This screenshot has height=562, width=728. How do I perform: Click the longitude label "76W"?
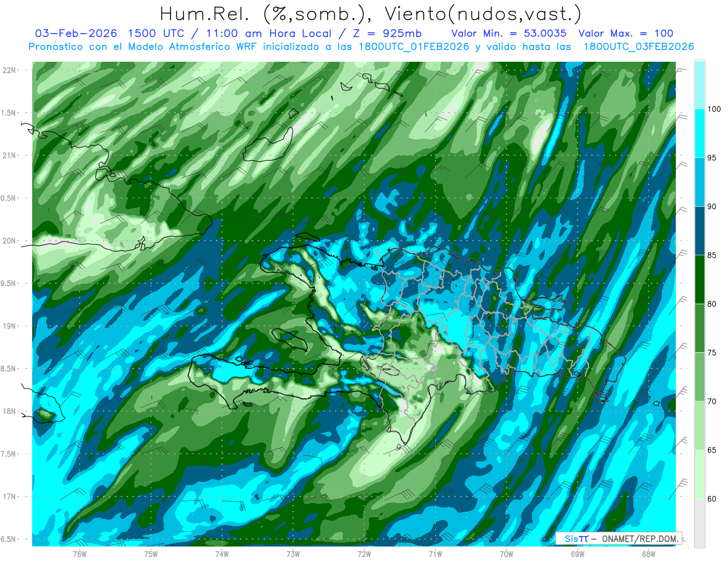click(x=79, y=554)
